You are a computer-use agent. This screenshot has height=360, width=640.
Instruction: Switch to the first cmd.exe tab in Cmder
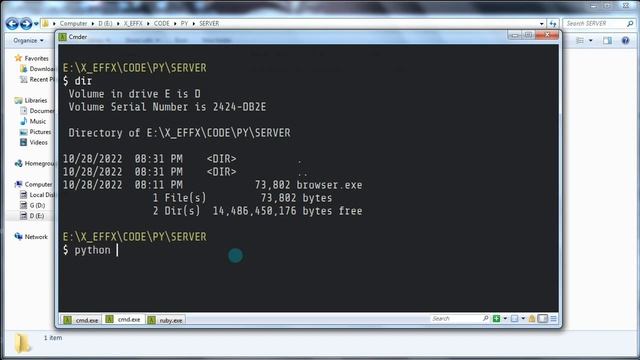tap(81, 320)
